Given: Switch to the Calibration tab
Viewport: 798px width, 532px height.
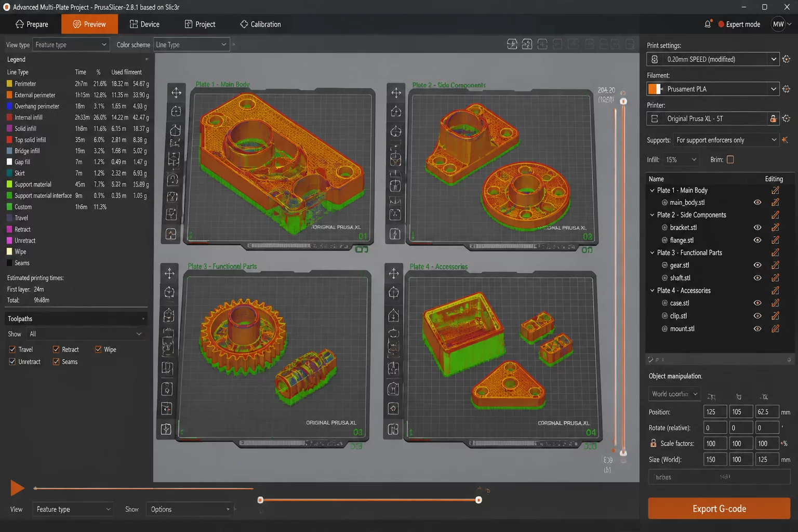Looking at the screenshot, I should [260, 24].
